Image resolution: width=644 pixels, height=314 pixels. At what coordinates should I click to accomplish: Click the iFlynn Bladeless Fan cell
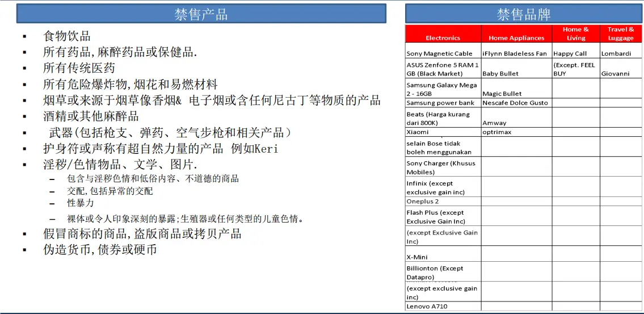click(x=515, y=53)
